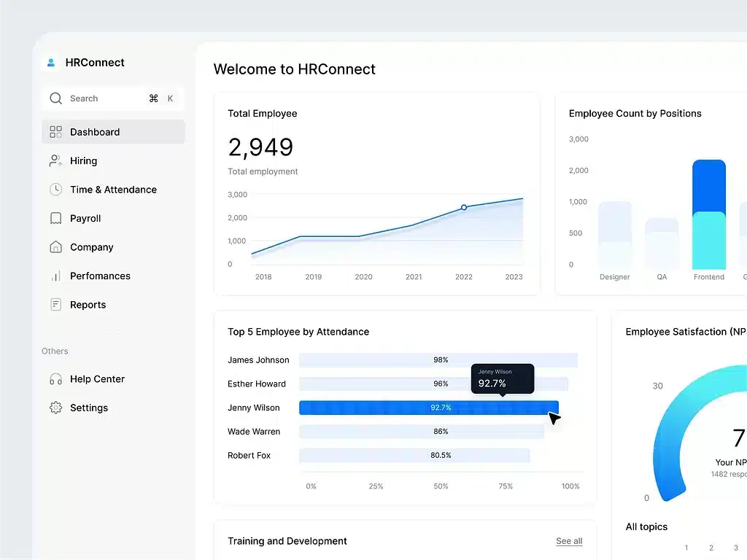
Task: Click the HRConnect brand name
Action: click(x=95, y=63)
